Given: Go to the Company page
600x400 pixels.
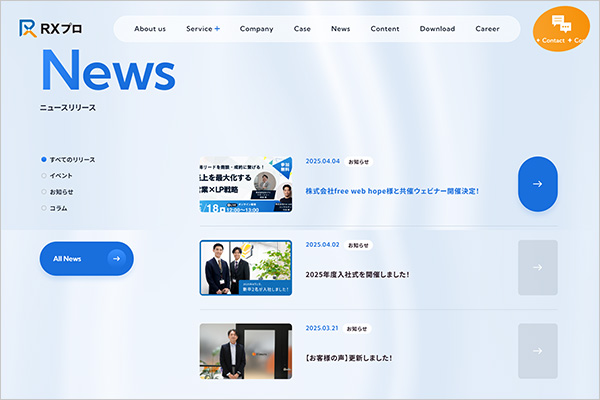Looking at the screenshot, I should click(x=256, y=29).
